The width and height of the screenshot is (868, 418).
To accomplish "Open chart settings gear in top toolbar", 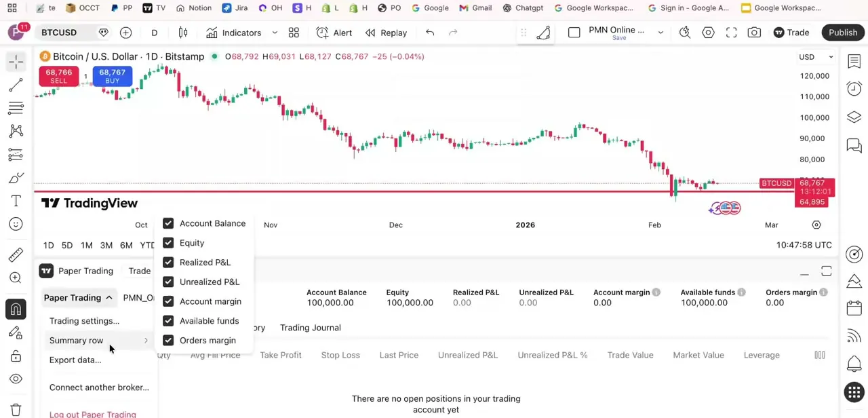I will 708,33.
